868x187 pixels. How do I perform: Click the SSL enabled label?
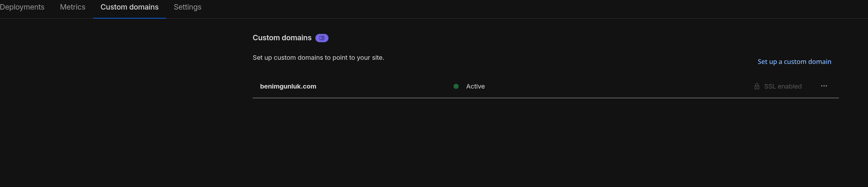point(783,87)
